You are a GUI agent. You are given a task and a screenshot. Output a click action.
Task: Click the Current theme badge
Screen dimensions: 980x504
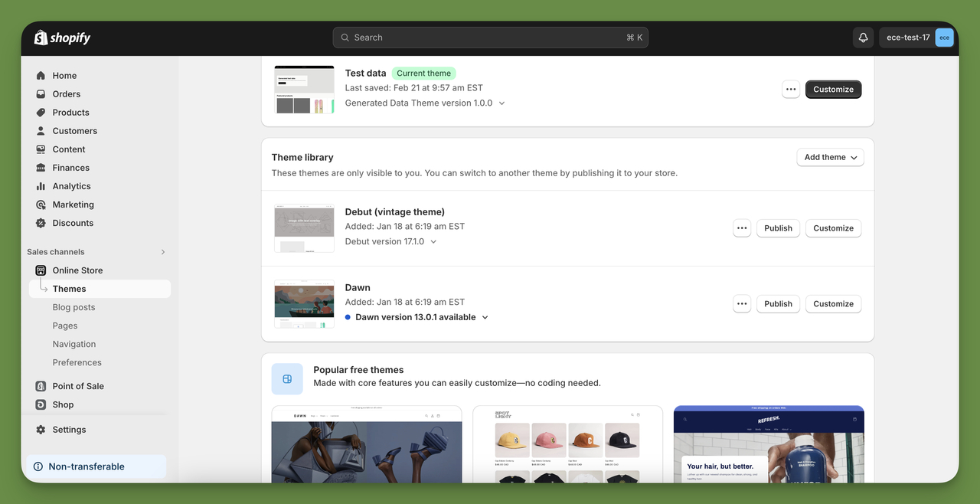tap(423, 74)
